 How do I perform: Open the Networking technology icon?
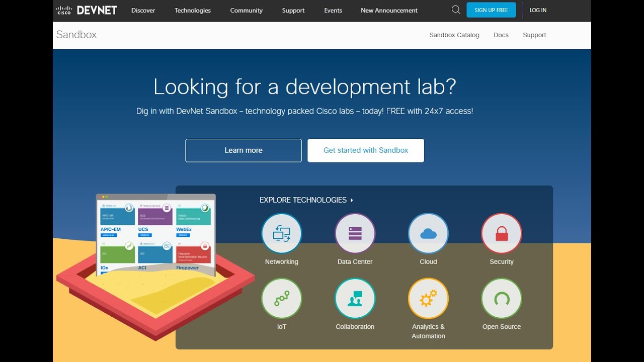[282, 233]
